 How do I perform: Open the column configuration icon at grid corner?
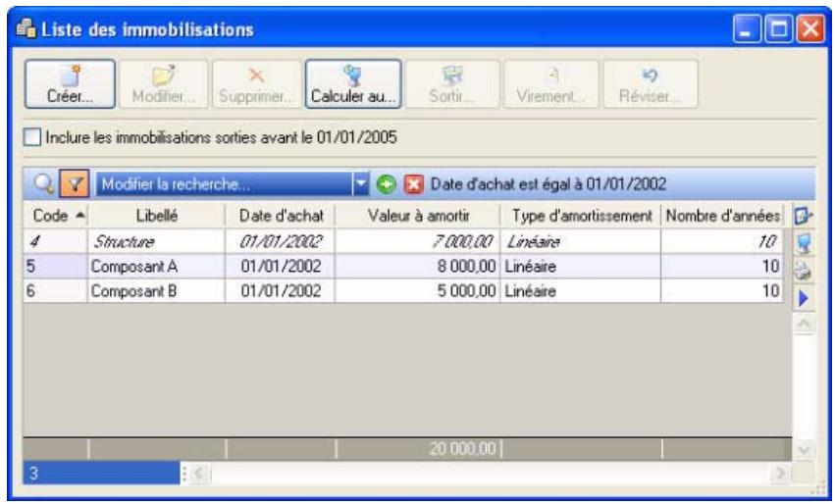tap(803, 216)
